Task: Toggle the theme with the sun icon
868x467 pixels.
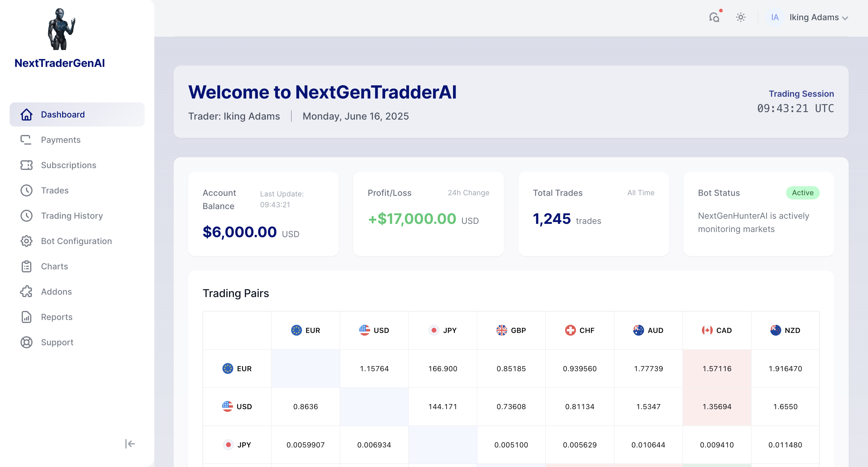Action: click(x=741, y=17)
